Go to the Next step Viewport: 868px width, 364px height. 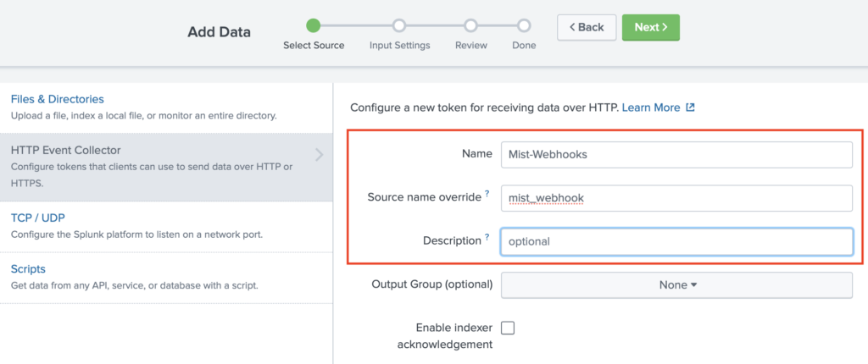[x=650, y=27]
